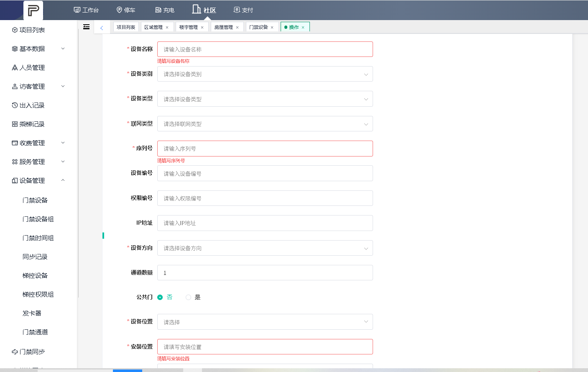This screenshot has width=588, height=372.
Task: Open the 工作台 workbench menu
Action: pyautogui.click(x=86, y=10)
